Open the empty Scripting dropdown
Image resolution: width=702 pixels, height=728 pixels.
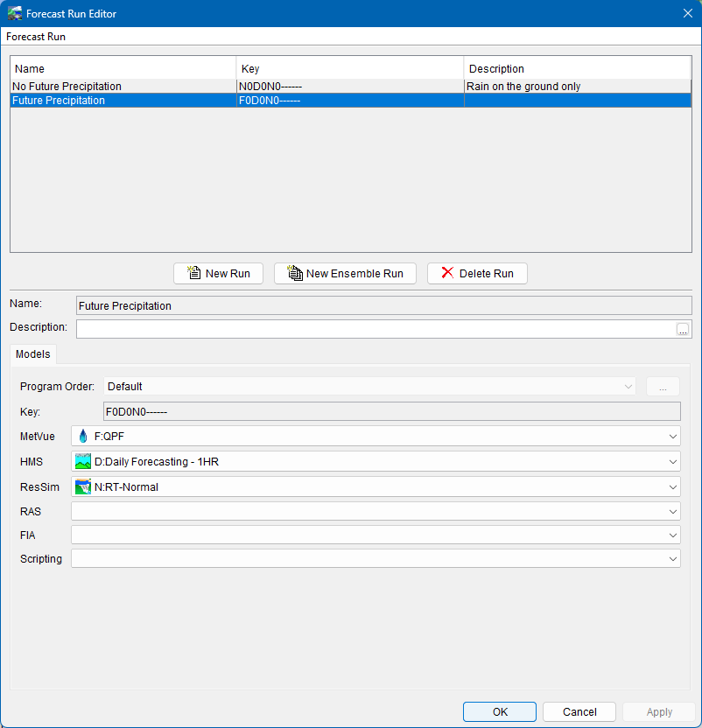[376, 558]
